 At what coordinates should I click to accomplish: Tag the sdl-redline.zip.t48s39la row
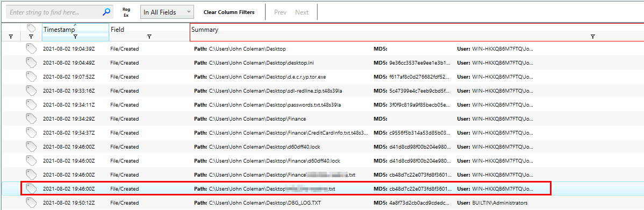point(31,91)
